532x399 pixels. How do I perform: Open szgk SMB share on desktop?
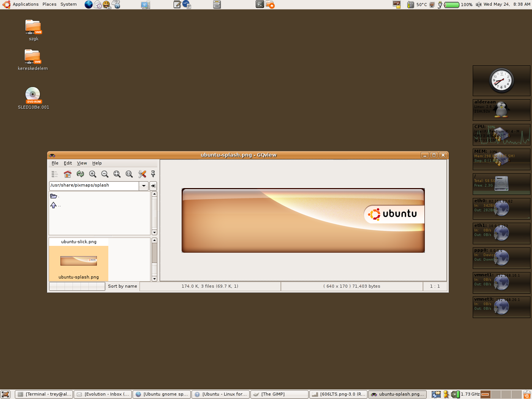[x=33, y=30]
